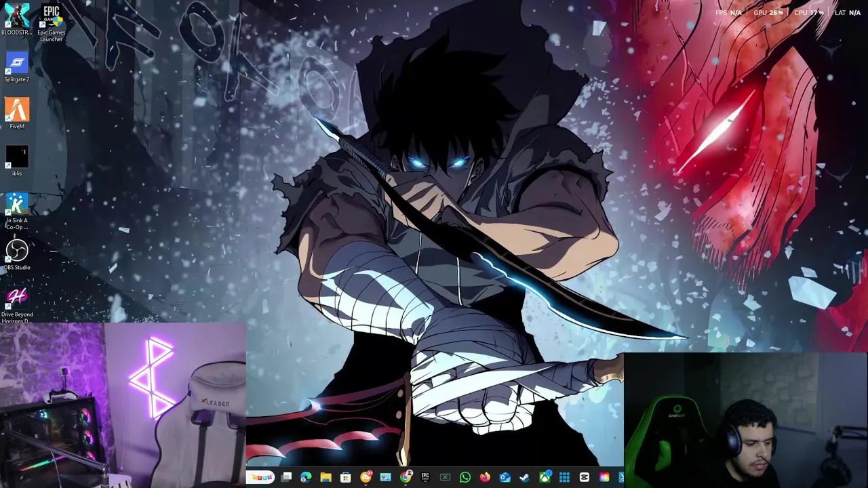
Task: Click the gaming room camera overlay
Action: [x=123, y=405]
